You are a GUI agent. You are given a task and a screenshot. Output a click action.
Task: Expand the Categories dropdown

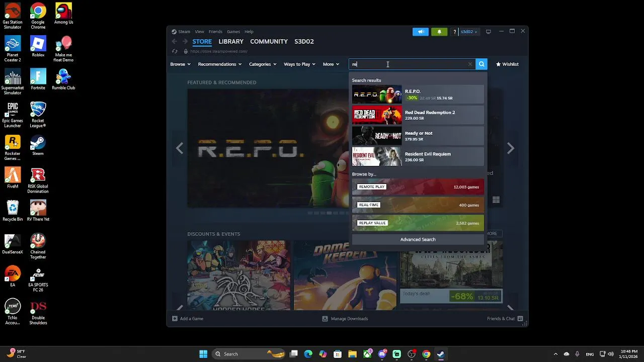(x=263, y=64)
